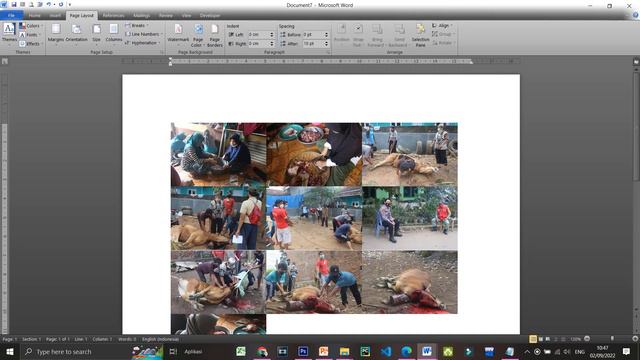Open Excel from the taskbar

tap(241, 351)
